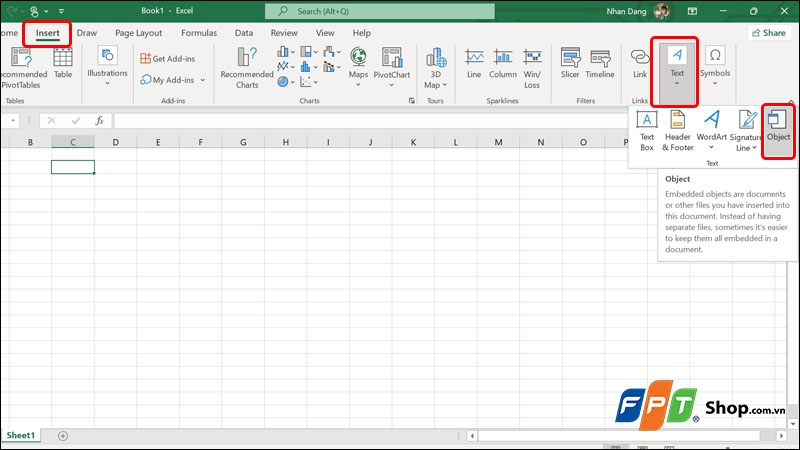Switch to the Draw tab

87,33
